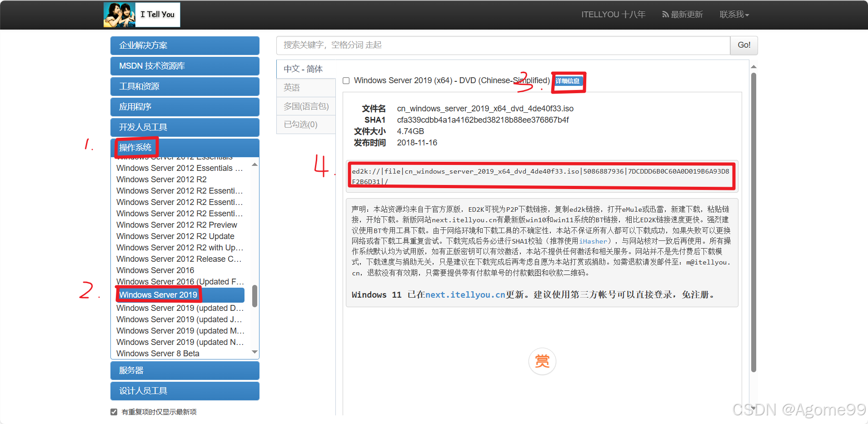
Task: Expand the MSDN 技术资源库 category
Action: click(185, 66)
